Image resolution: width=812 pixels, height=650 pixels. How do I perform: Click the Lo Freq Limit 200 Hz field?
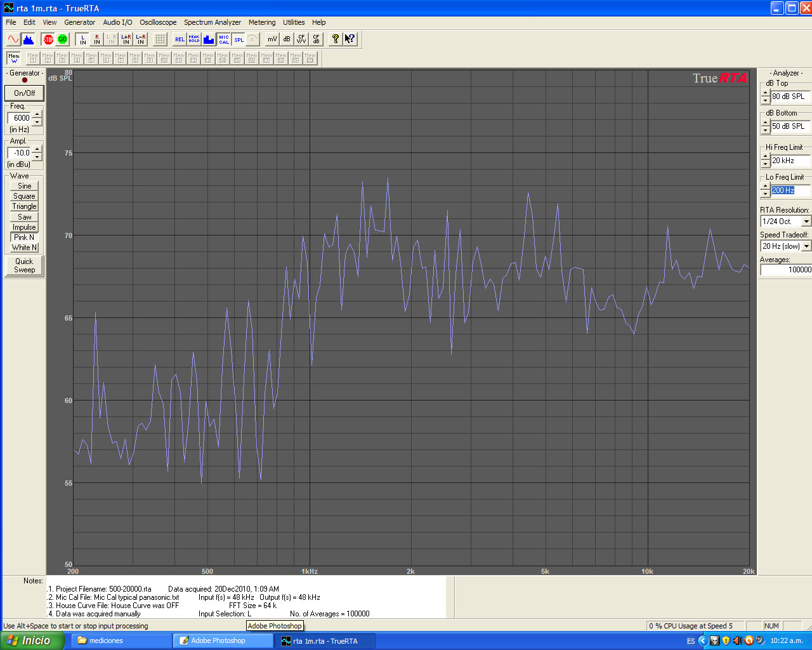(x=791, y=190)
